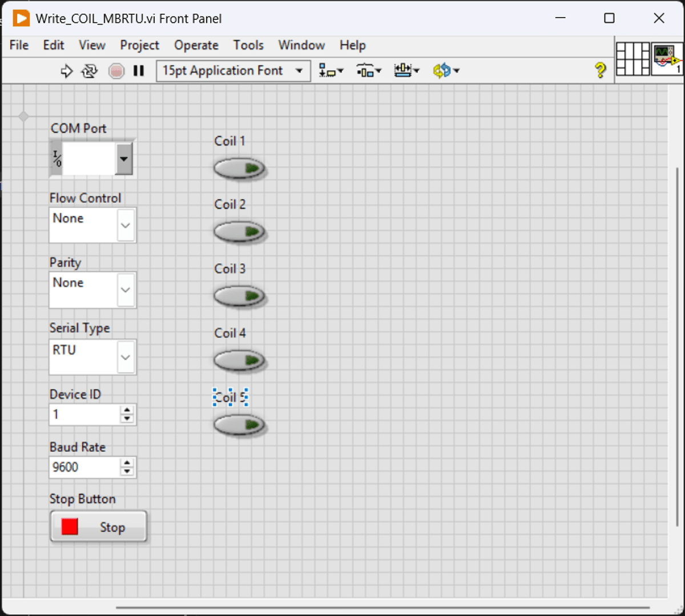Click the Run arrow button

point(67,71)
